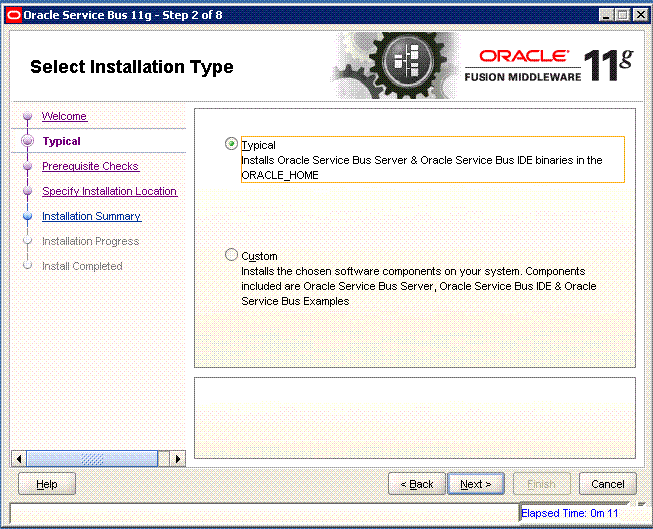Click the Welcome step bullet icon
Screen dimensions: 653x529
[x=27, y=116]
